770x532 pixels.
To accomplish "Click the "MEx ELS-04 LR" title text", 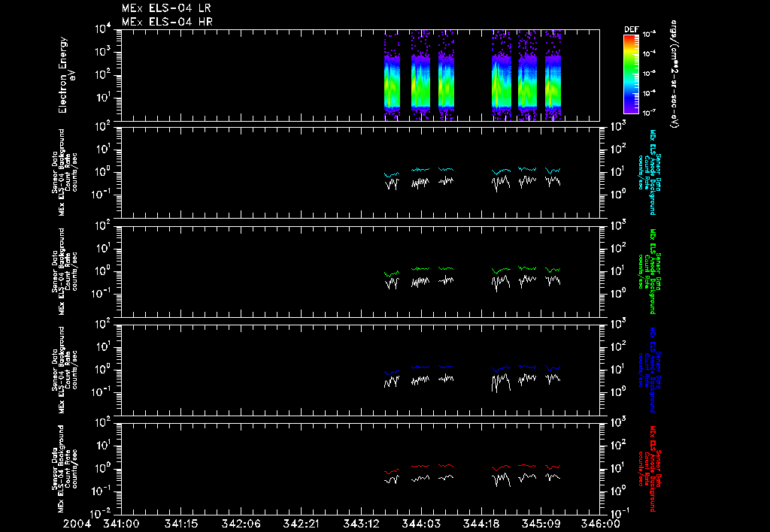I will 166,8.
